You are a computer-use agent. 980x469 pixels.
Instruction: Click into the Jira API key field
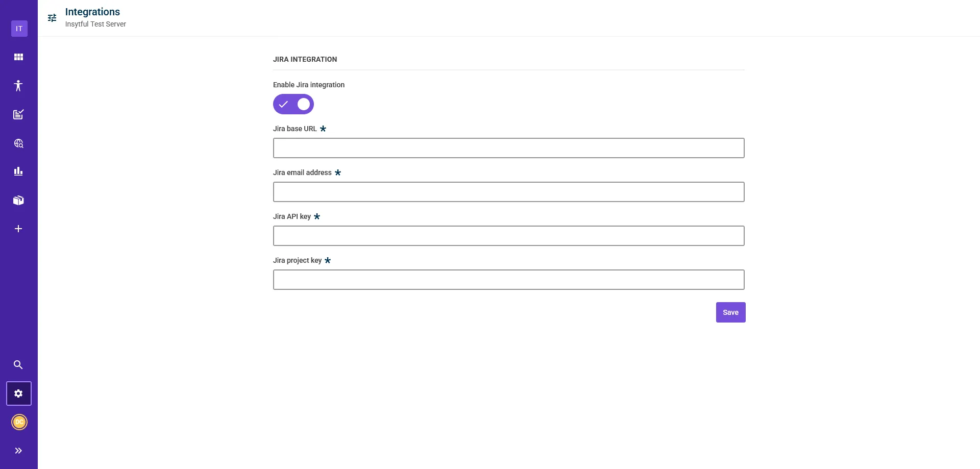[x=508, y=236]
